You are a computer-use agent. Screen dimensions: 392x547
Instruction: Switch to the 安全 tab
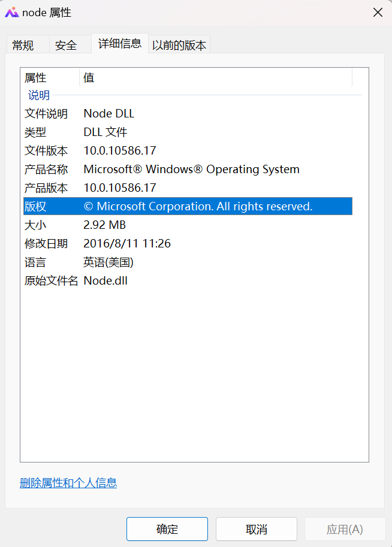[67, 44]
